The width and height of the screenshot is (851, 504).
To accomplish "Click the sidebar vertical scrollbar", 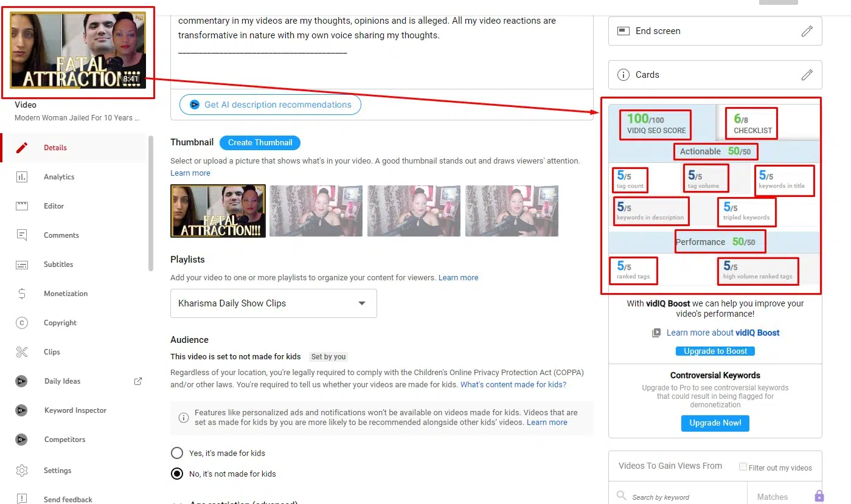I will (x=151, y=204).
